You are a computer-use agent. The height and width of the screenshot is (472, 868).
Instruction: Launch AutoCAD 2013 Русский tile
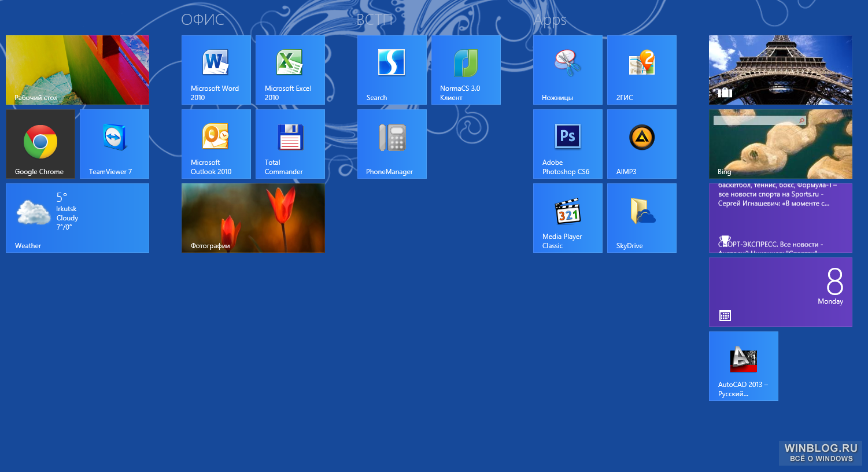(x=744, y=366)
